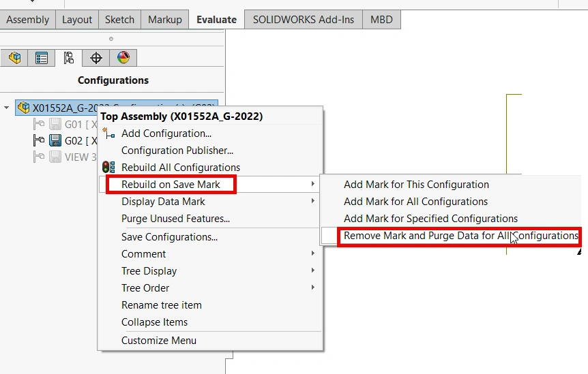
Task: Open the Comment menu entry
Action: (210, 254)
